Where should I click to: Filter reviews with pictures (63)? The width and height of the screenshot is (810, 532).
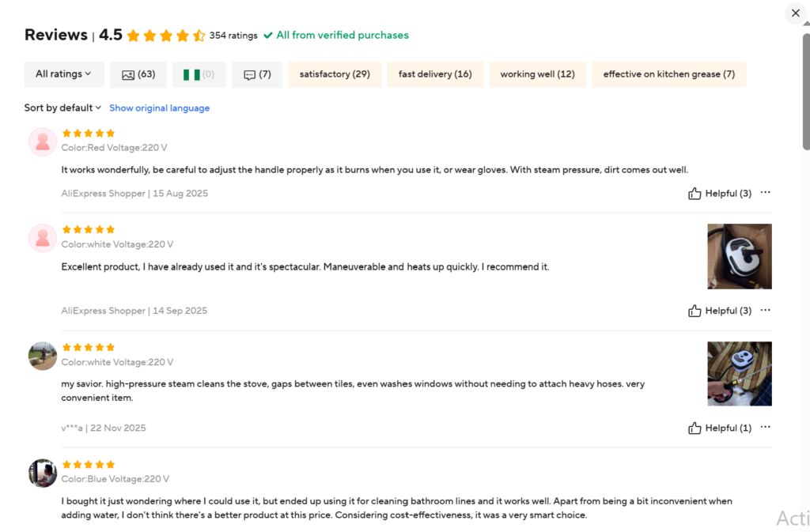point(138,74)
